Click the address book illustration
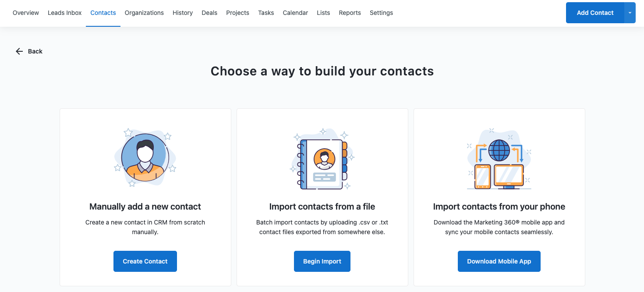The image size is (644, 292). (322, 159)
